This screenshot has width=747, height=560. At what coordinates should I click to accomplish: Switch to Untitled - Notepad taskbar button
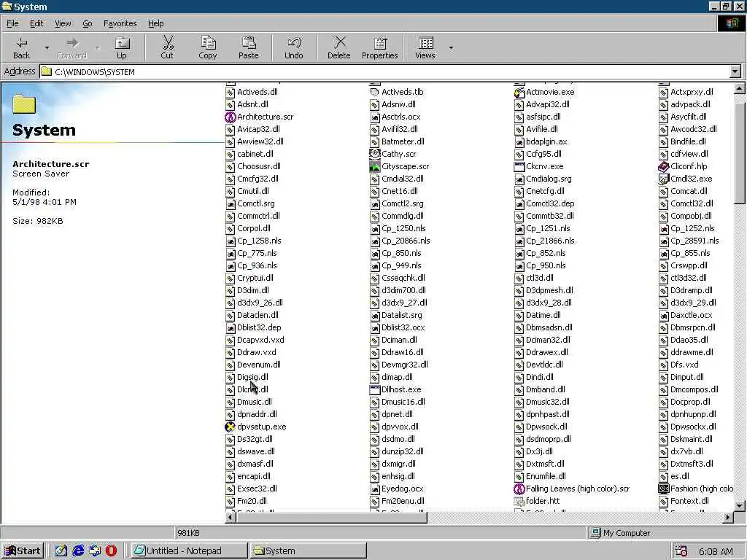point(189,551)
